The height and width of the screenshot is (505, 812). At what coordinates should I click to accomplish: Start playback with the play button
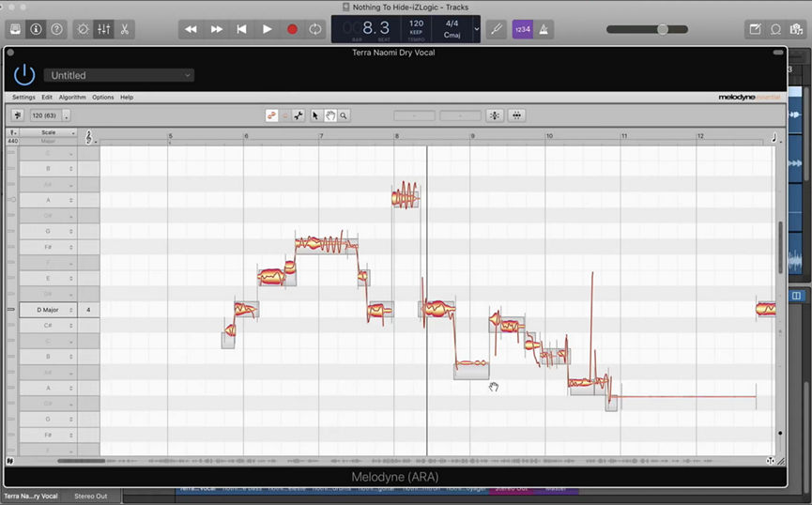point(267,29)
